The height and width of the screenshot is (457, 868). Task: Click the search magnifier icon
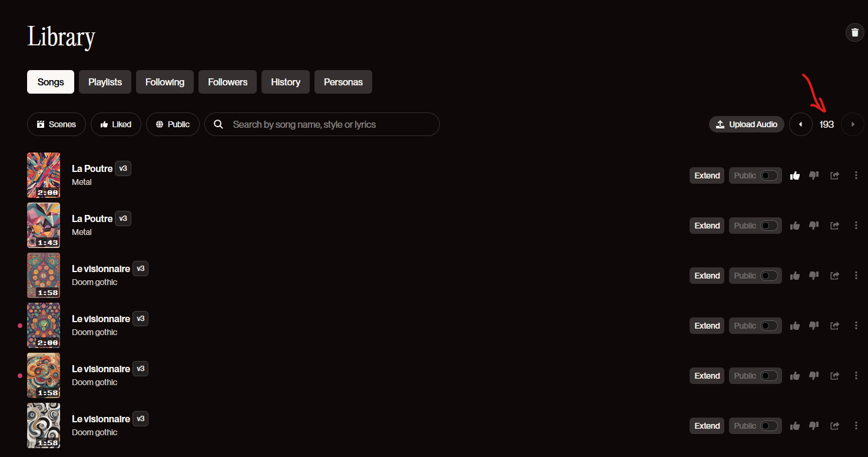[218, 124]
